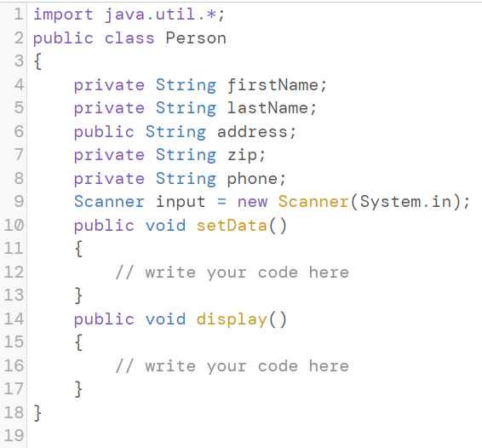Click the comment inside setData method
The width and height of the screenshot is (482, 448).
pyautogui.click(x=232, y=273)
